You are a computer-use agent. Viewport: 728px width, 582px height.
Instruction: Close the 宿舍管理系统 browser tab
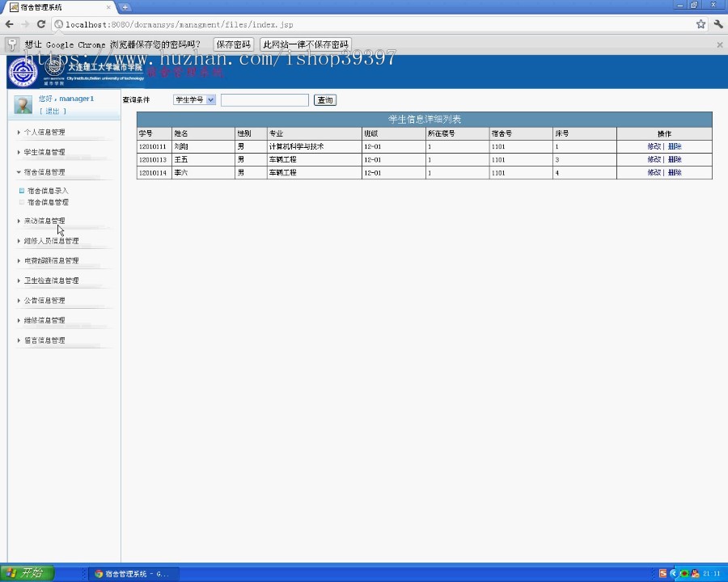(108, 7)
